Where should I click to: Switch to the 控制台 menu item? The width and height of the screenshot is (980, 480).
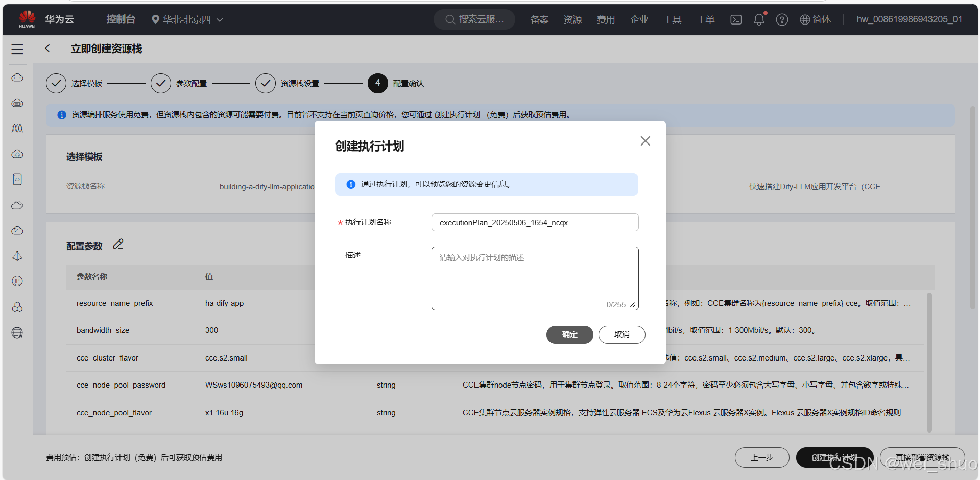[x=121, y=19]
